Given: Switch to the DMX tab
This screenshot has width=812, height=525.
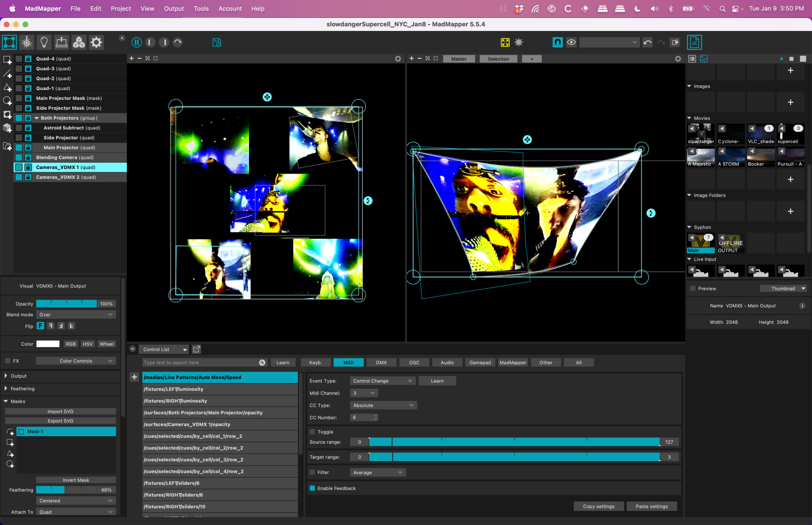Looking at the screenshot, I should click(381, 362).
